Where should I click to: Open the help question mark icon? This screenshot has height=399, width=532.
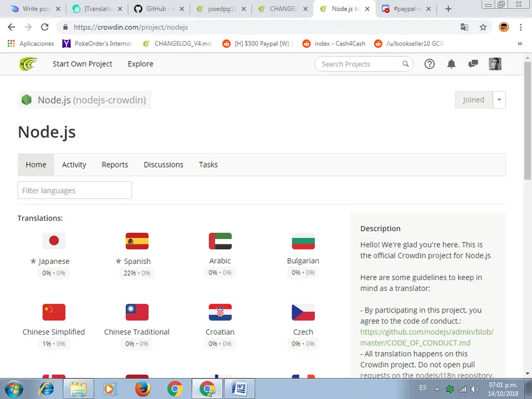[x=429, y=64]
